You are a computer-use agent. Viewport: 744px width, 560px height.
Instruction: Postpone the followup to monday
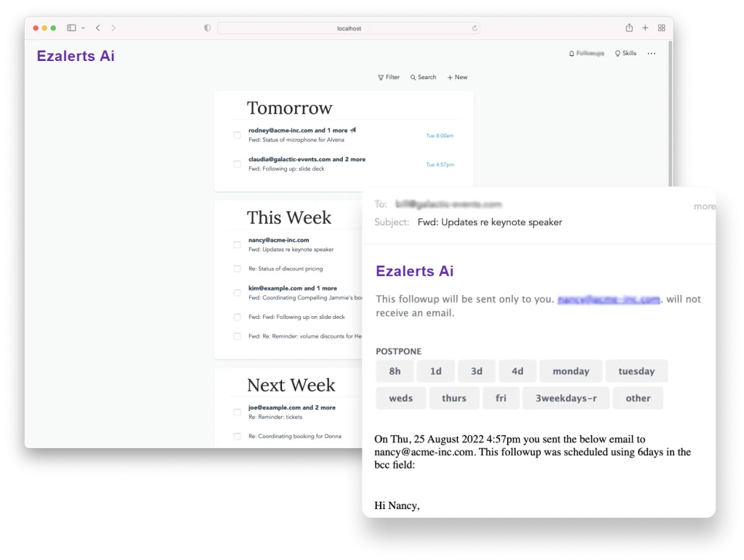click(571, 371)
